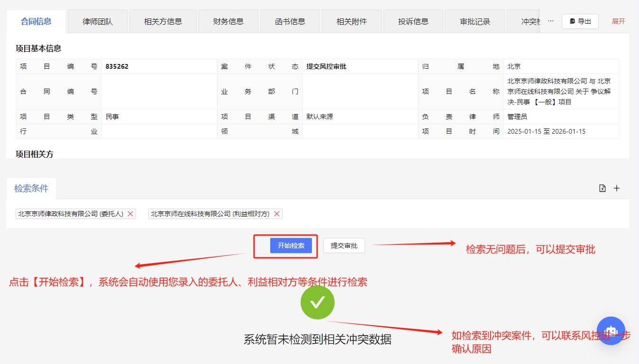Click the 检索条件 tab
Viewport: 639px width, 364px height.
click(x=31, y=188)
